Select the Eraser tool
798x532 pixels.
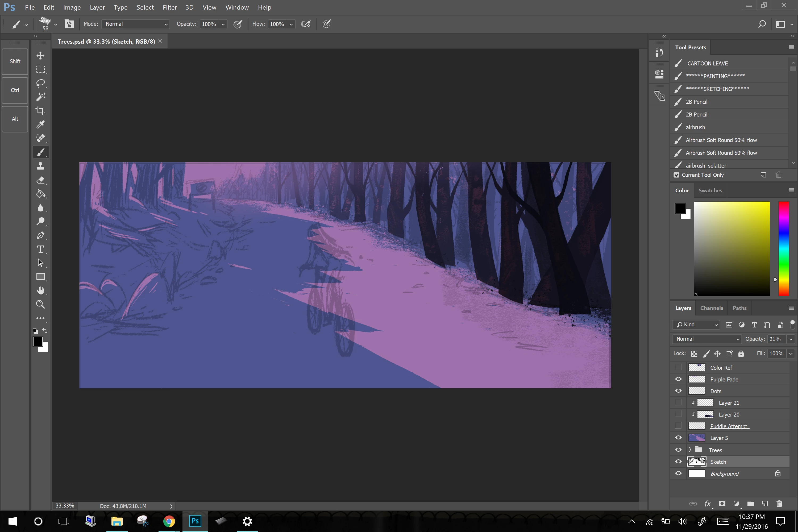(x=40, y=180)
